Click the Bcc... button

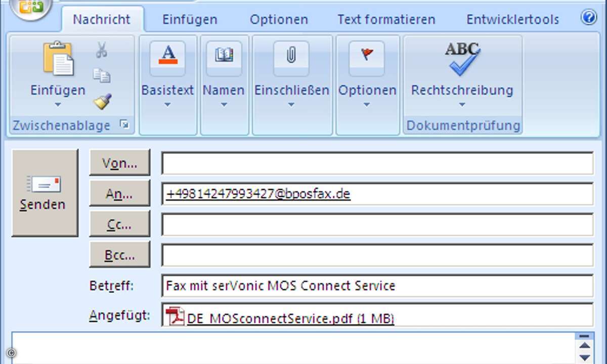[x=120, y=254]
